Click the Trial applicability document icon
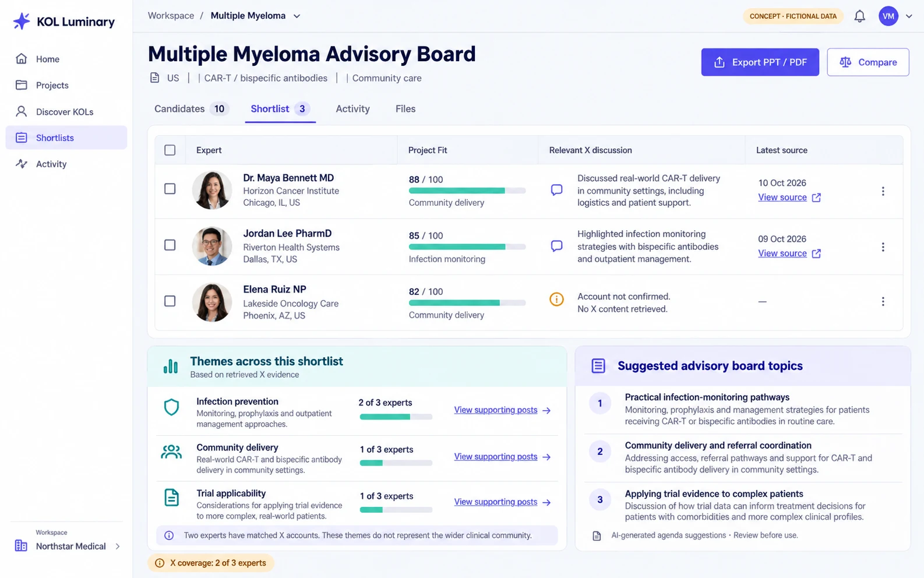This screenshot has width=924, height=578. [x=171, y=498]
